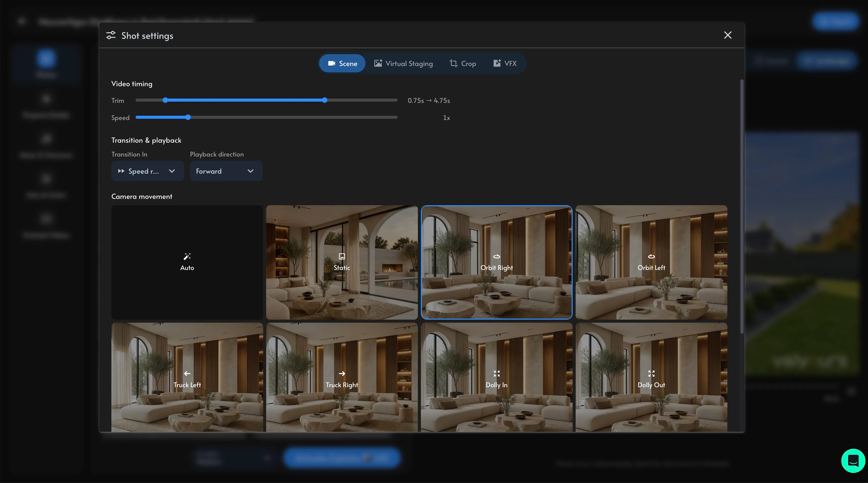
Task: Select the Orbit Left camera movement
Action: pos(651,262)
